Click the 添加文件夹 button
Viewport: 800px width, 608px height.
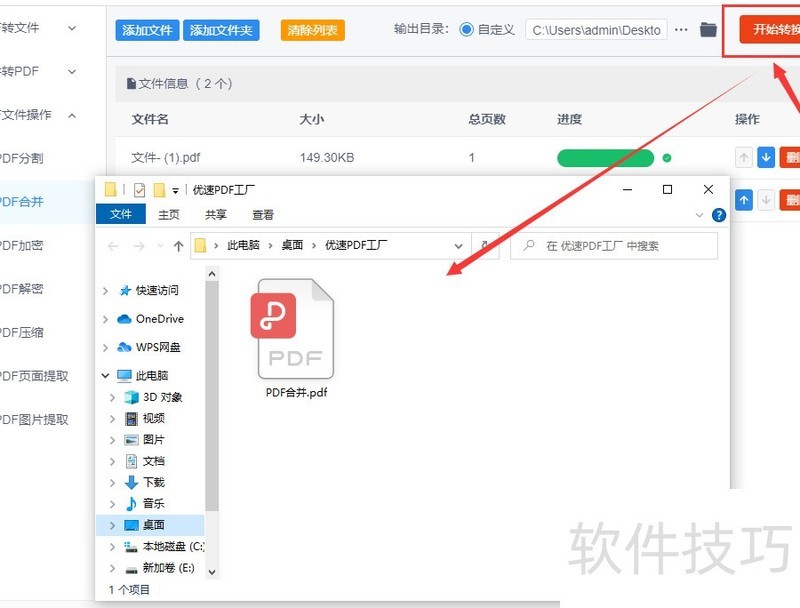[x=221, y=30]
